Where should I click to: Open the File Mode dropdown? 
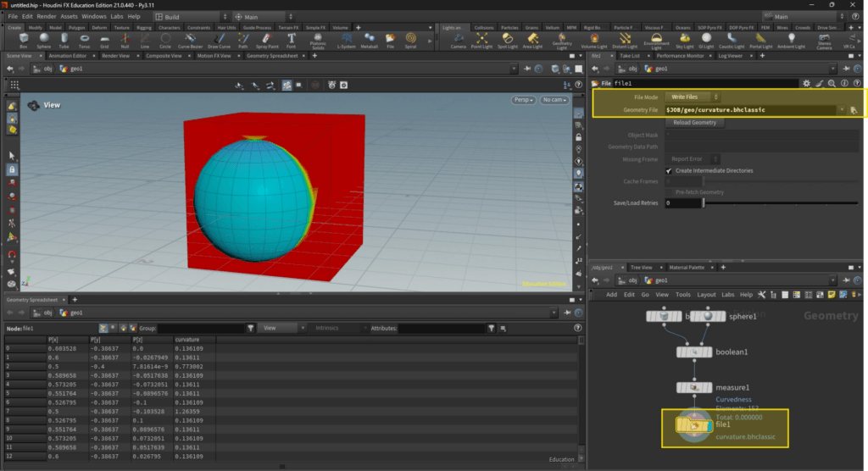[x=693, y=97]
